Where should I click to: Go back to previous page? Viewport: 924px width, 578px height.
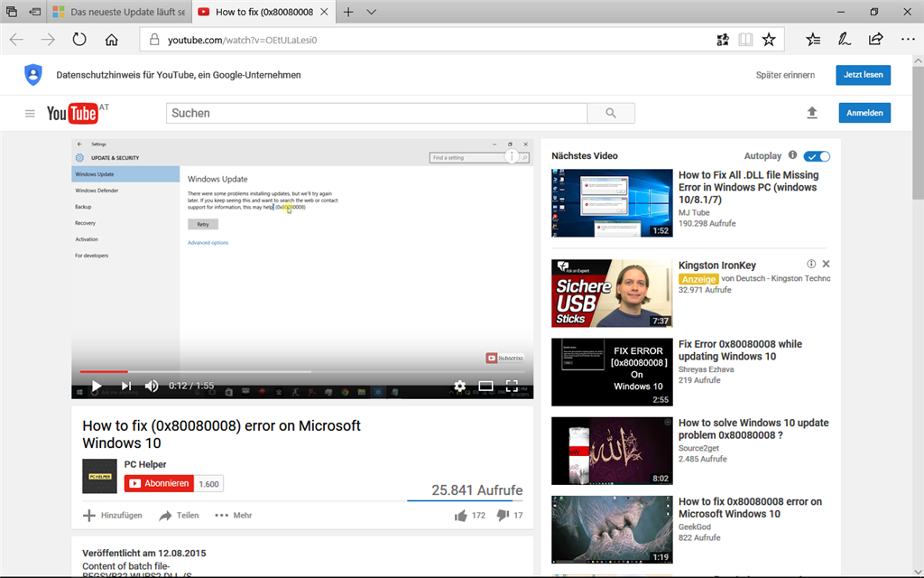point(16,40)
